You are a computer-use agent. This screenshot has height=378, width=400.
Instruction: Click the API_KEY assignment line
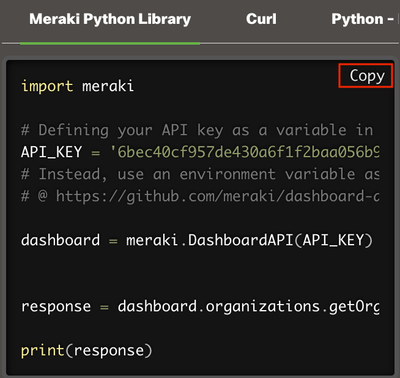click(x=200, y=152)
